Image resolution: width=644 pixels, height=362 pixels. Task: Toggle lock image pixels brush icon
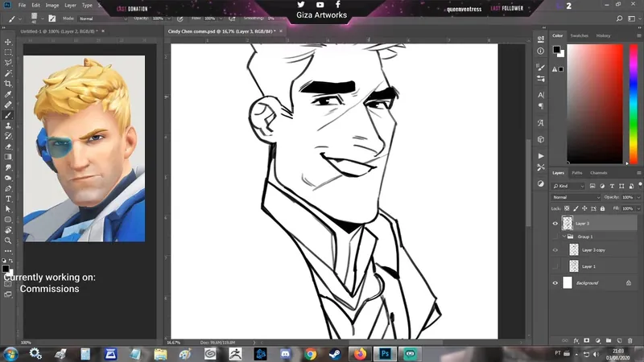[576, 208]
